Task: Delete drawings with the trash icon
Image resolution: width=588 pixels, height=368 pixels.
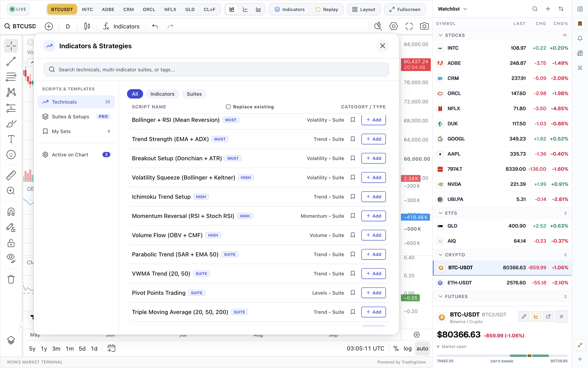Action: (11, 279)
